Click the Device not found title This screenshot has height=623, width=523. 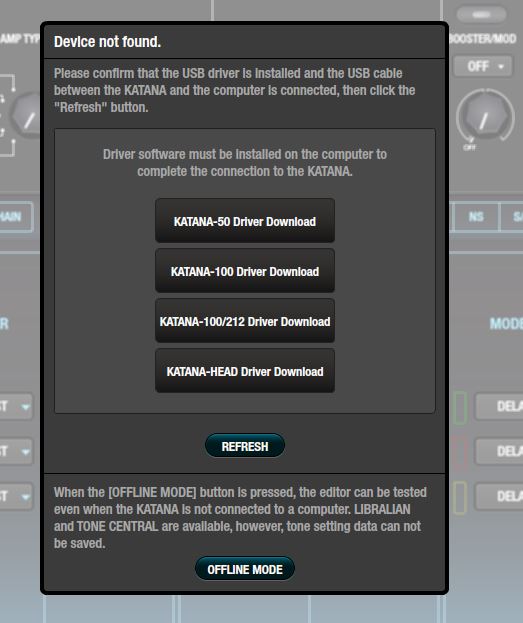click(107, 42)
